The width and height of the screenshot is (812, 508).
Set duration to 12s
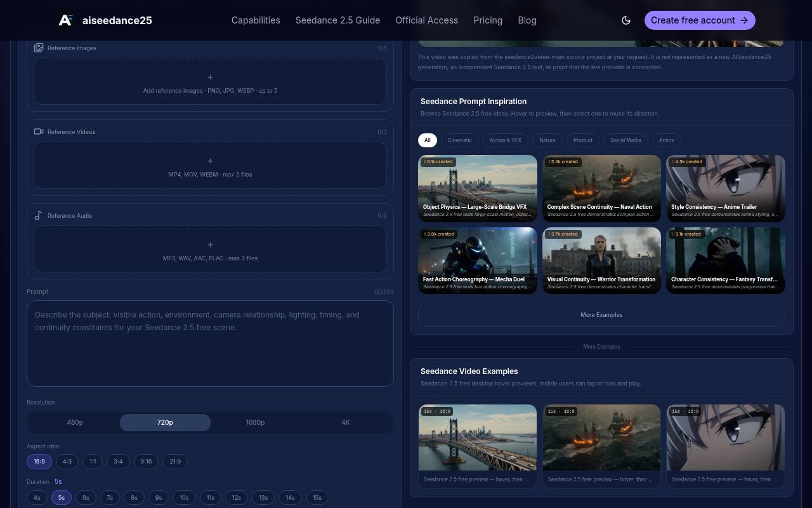tap(237, 498)
